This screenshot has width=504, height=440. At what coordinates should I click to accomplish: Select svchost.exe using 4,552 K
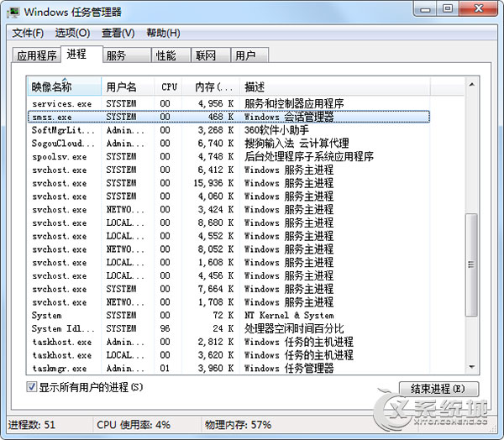[228, 236]
